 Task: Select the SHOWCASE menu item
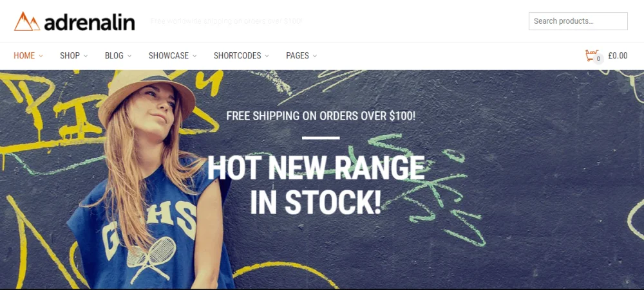point(169,56)
